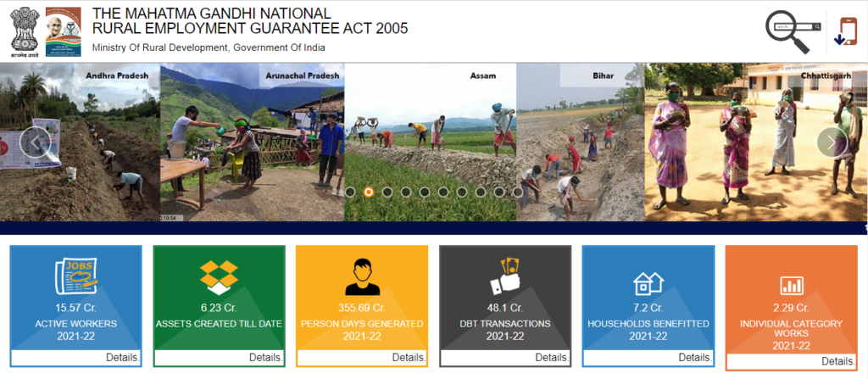868x379 pixels.
Task: Open Details link under Person Days Generated
Action: click(409, 358)
